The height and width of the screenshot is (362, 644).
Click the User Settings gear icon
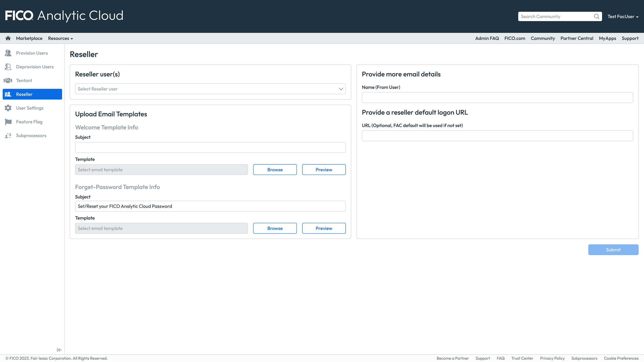(x=8, y=108)
